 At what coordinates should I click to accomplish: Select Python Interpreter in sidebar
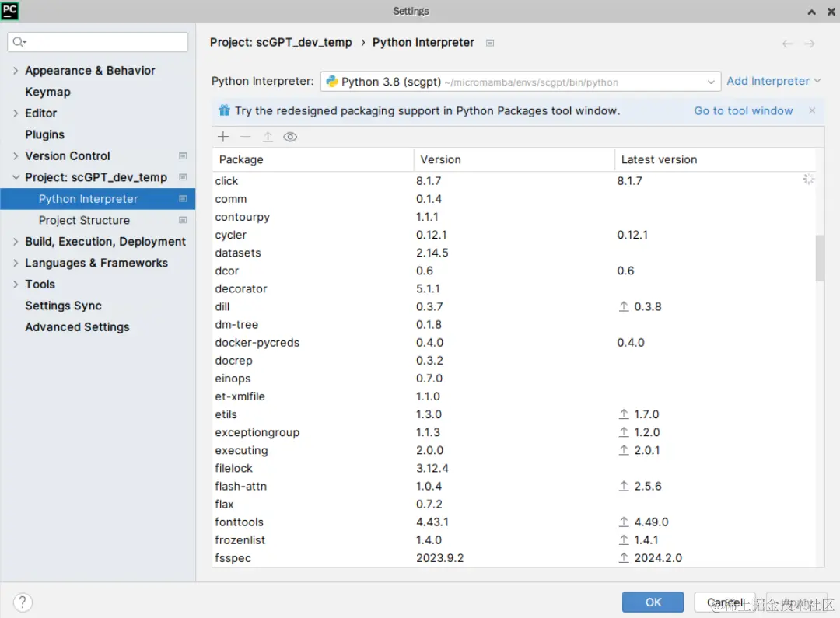(97, 199)
